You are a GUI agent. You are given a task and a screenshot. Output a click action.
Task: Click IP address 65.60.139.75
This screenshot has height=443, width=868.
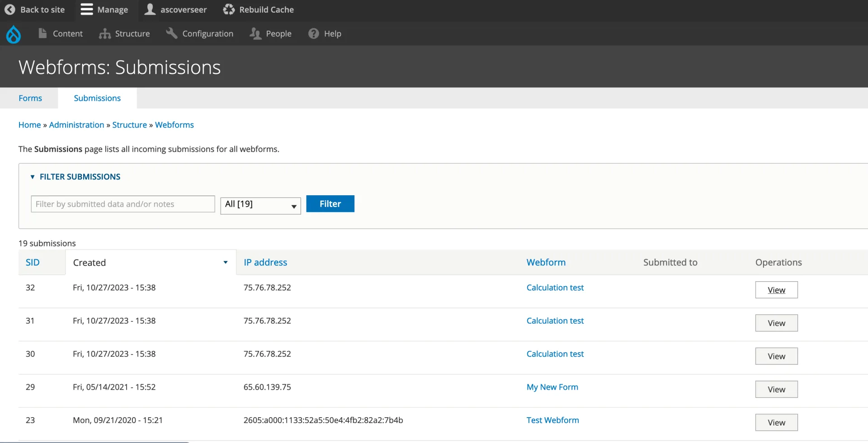[x=267, y=387]
